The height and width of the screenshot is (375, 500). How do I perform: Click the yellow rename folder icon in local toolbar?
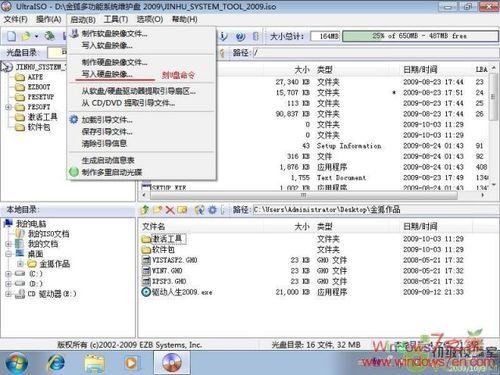click(x=182, y=210)
